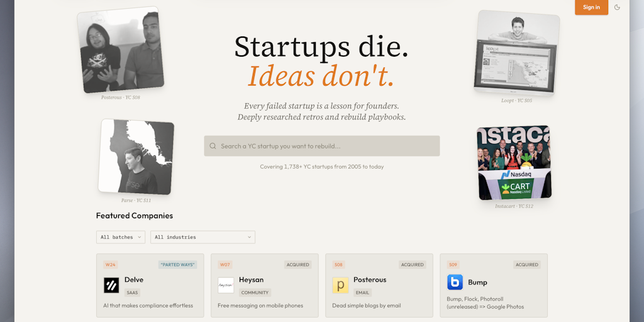
Task: Click the Bump logo icon
Action: 455,282
